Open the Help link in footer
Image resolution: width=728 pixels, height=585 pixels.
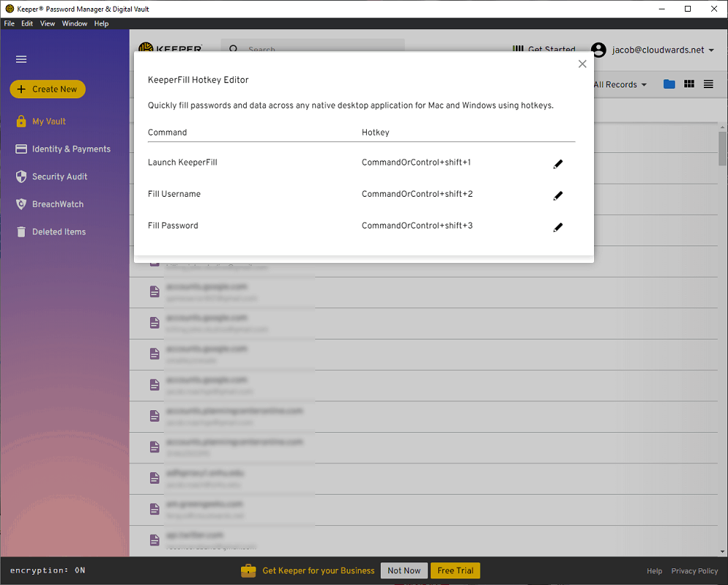[x=654, y=571]
